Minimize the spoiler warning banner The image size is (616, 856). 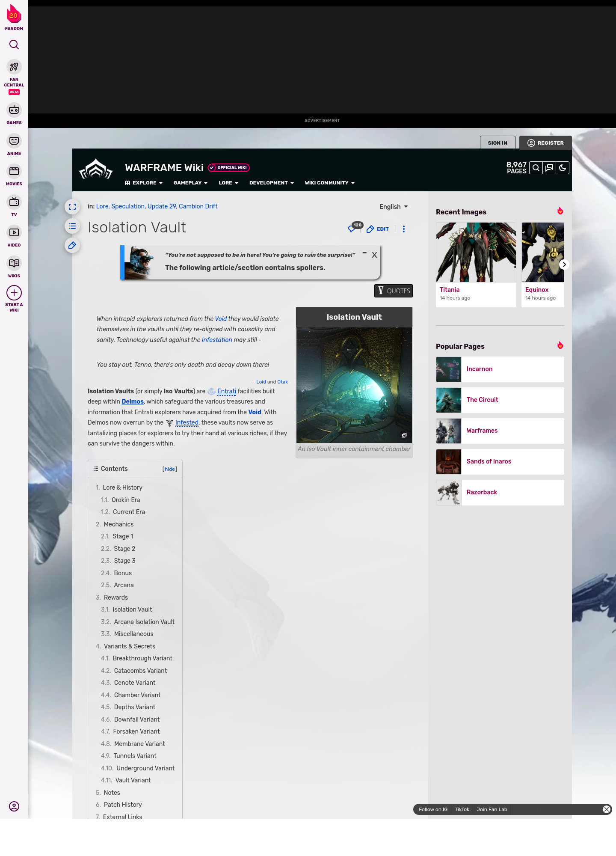tap(364, 253)
